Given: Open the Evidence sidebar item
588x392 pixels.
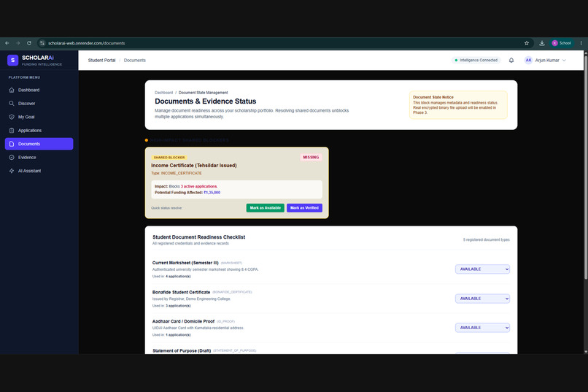Looking at the screenshot, I should coord(39,158).
